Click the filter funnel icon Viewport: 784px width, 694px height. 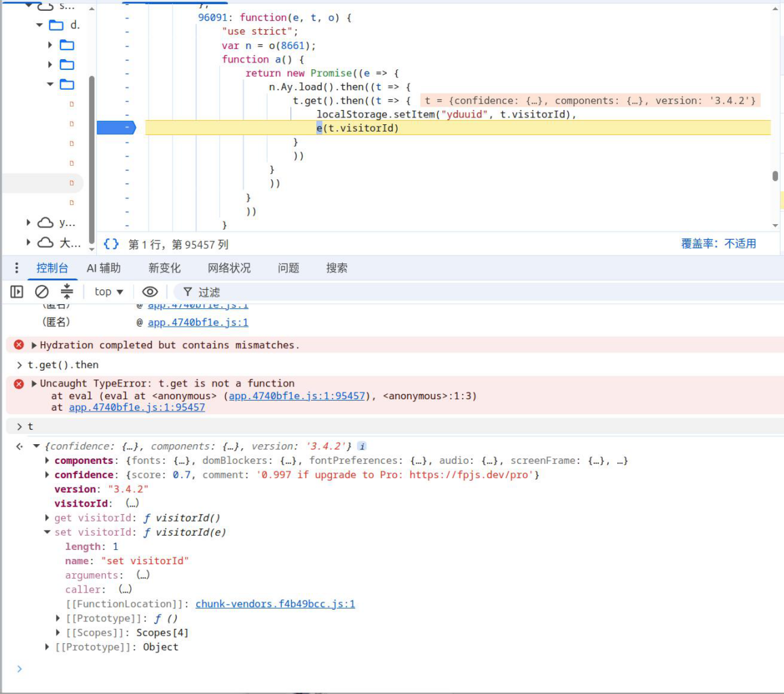click(187, 292)
